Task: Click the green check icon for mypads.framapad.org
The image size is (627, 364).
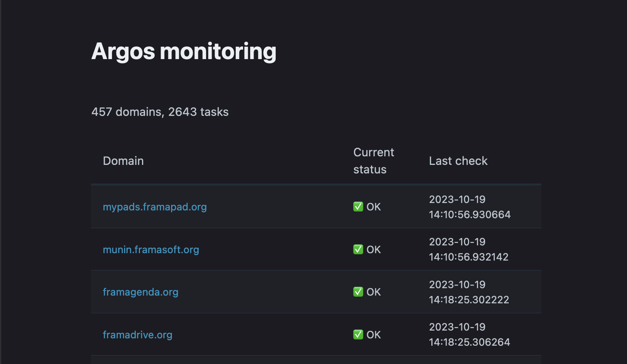Action: 358,207
